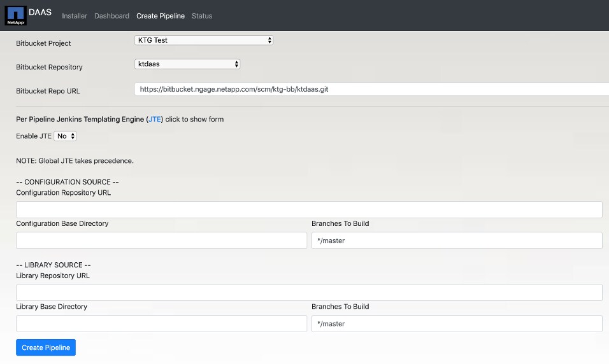Click the blue JTE link
Screen dimensions: 609x364
(155, 119)
